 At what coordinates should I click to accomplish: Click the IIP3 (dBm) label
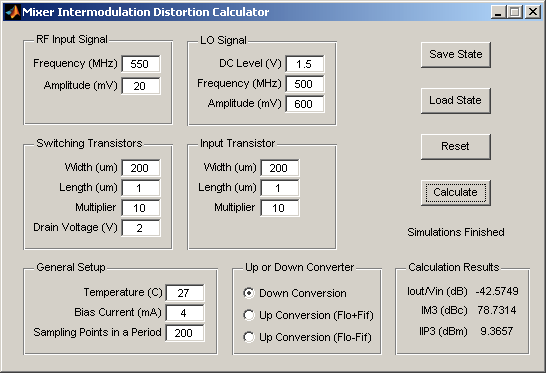[x=443, y=331]
